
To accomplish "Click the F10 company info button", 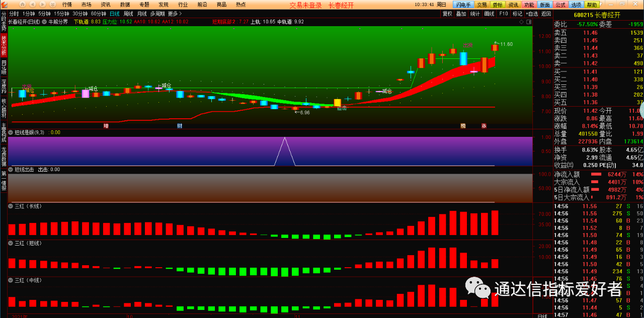I will pyautogui.click(x=503, y=14).
